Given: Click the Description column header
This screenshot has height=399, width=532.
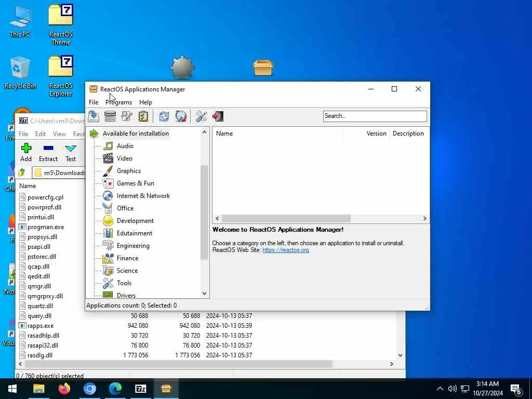Looking at the screenshot, I should 409,134.
